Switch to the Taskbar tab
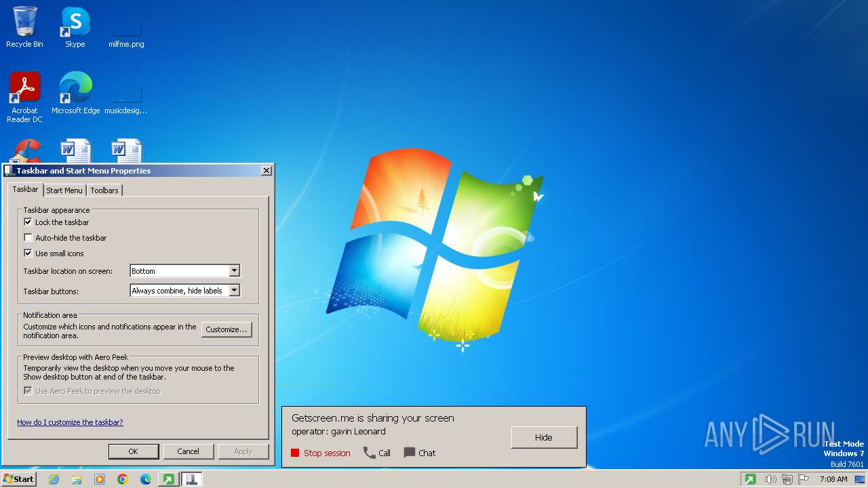Viewport: 868px width, 488px height. click(25, 190)
